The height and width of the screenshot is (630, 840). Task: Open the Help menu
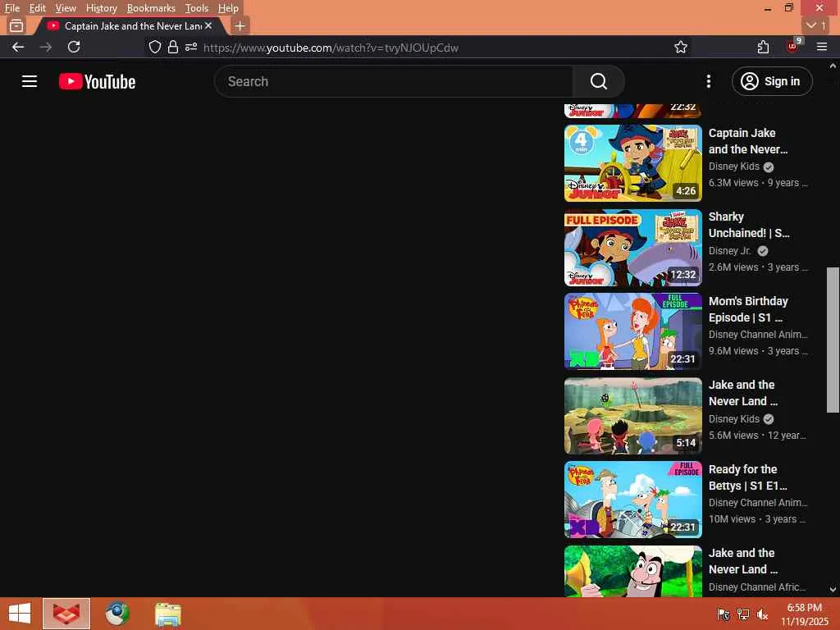[228, 8]
